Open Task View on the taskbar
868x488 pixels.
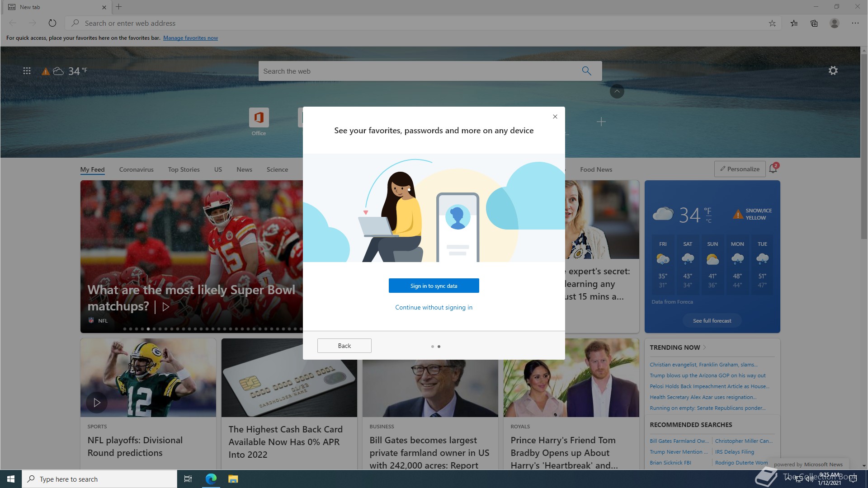tap(188, 479)
